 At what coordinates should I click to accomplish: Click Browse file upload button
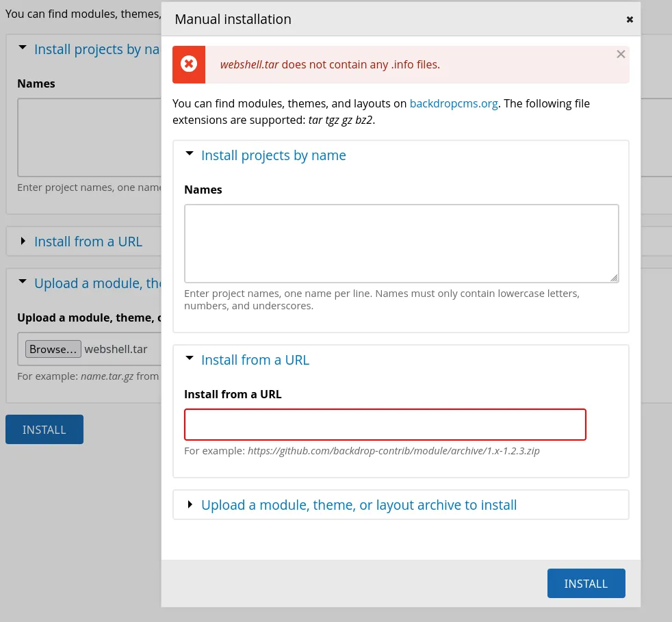point(53,349)
